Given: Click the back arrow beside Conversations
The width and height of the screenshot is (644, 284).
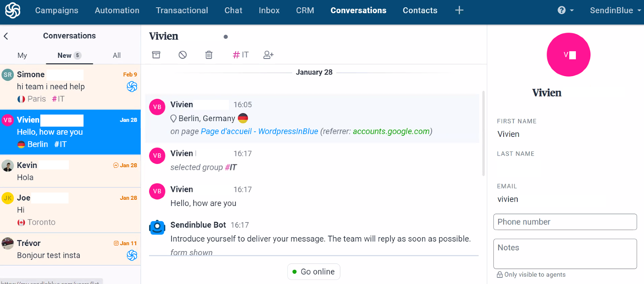Looking at the screenshot, I should (6, 36).
